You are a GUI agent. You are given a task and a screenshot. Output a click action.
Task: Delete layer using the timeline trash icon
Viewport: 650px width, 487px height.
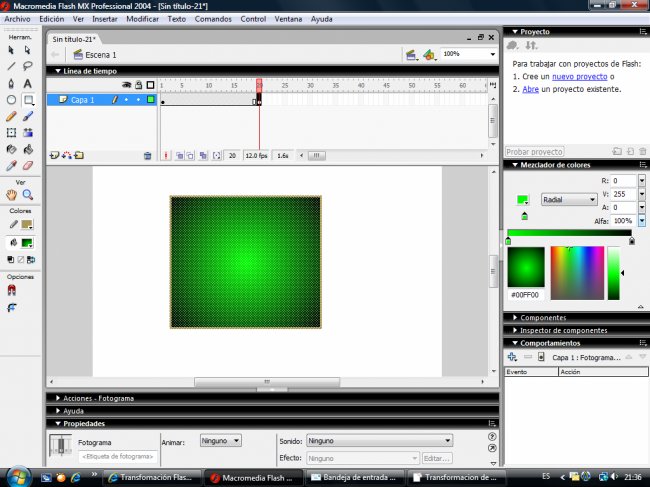[x=147, y=156]
